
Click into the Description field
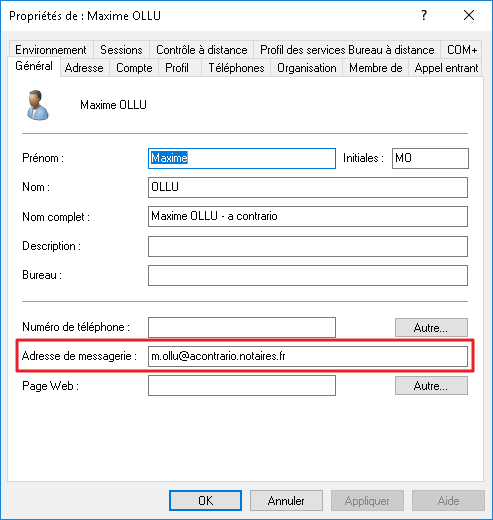[308, 246]
